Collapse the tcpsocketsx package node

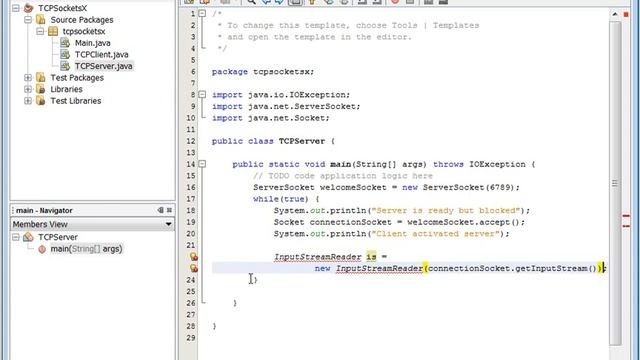[40, 31]
